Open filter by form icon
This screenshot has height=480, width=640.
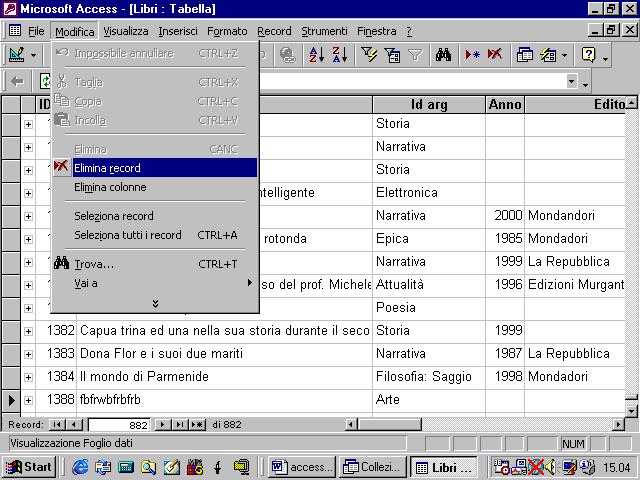coord(392,55)
